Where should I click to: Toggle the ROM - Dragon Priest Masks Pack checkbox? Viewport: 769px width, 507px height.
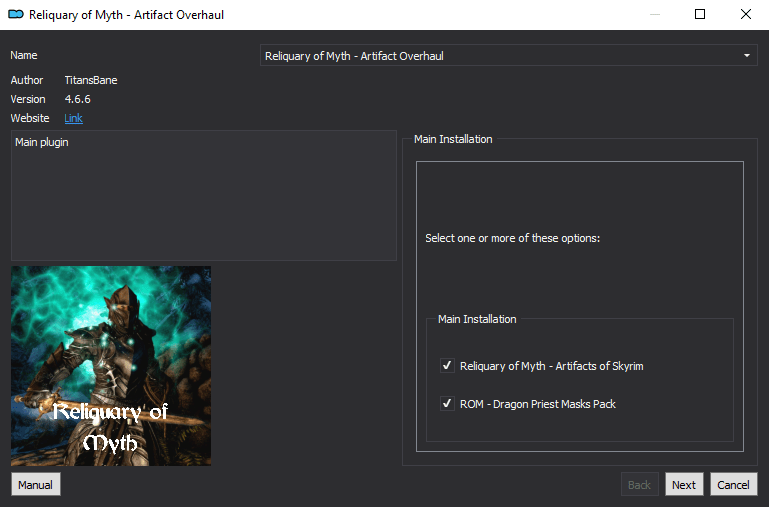point(447,404)
